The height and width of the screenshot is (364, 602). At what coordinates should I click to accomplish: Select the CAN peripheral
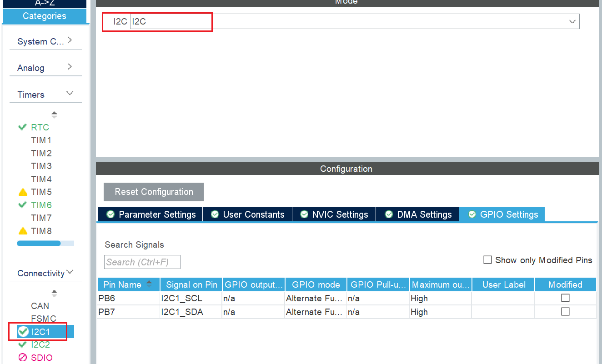tap(40, 306)
